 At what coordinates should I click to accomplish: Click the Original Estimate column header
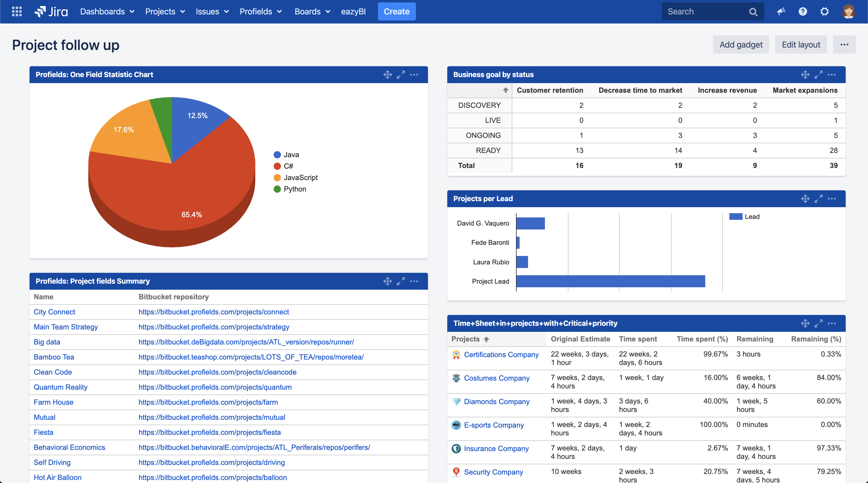tap(580, 339)
